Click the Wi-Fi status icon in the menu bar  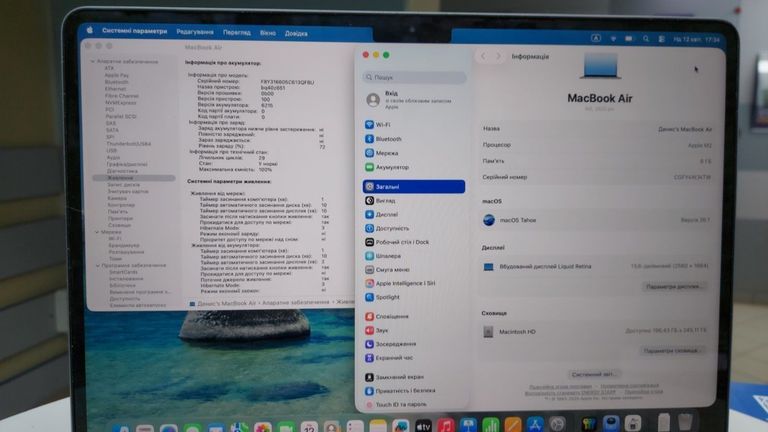pos(613,39)
